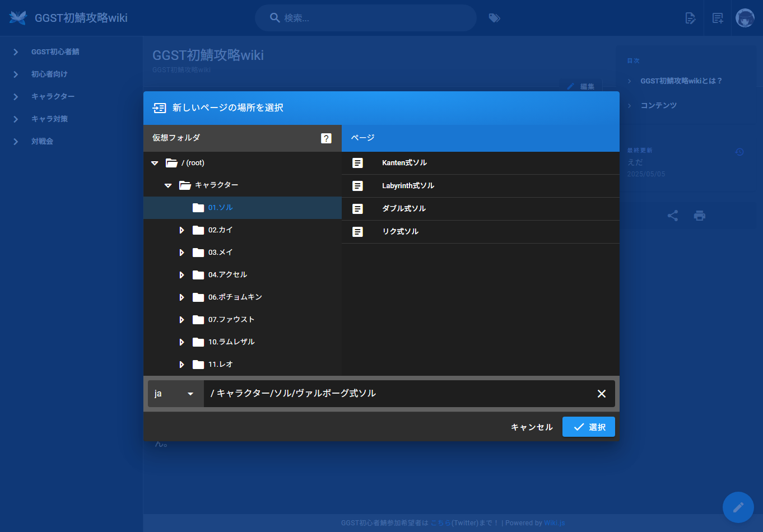
Task: Clear the page path with X icon
Action: [x=602, y=394]
